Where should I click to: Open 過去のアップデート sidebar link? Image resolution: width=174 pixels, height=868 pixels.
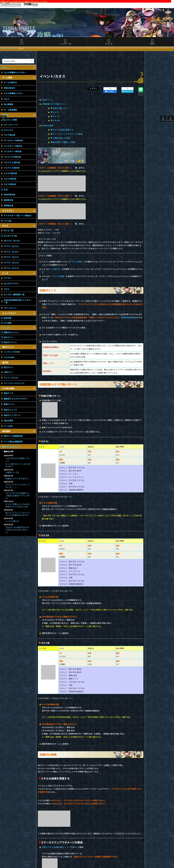coord(12,415)
